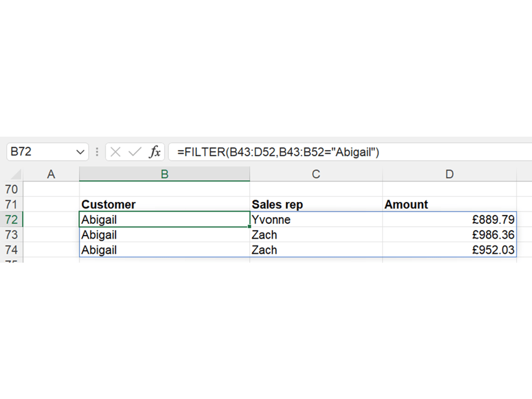Select column C header
Viewport: 532px width, 399px height.
316,174
